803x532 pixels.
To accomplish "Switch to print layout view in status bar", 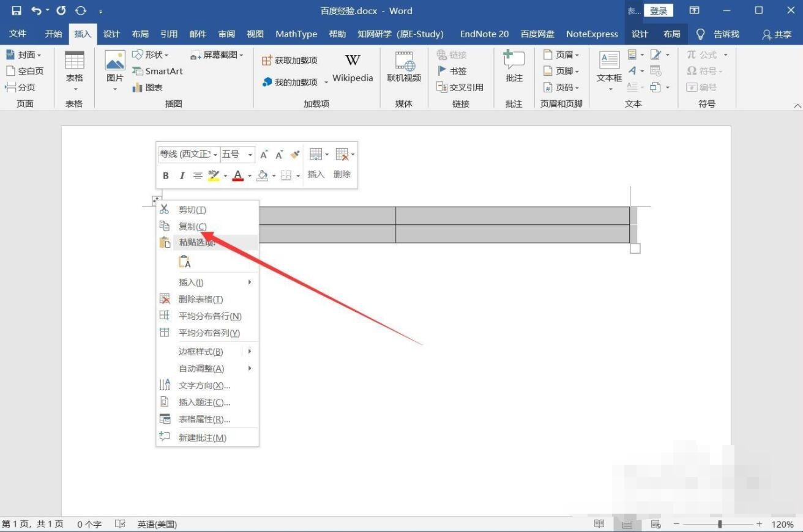I will pos(627,524).
